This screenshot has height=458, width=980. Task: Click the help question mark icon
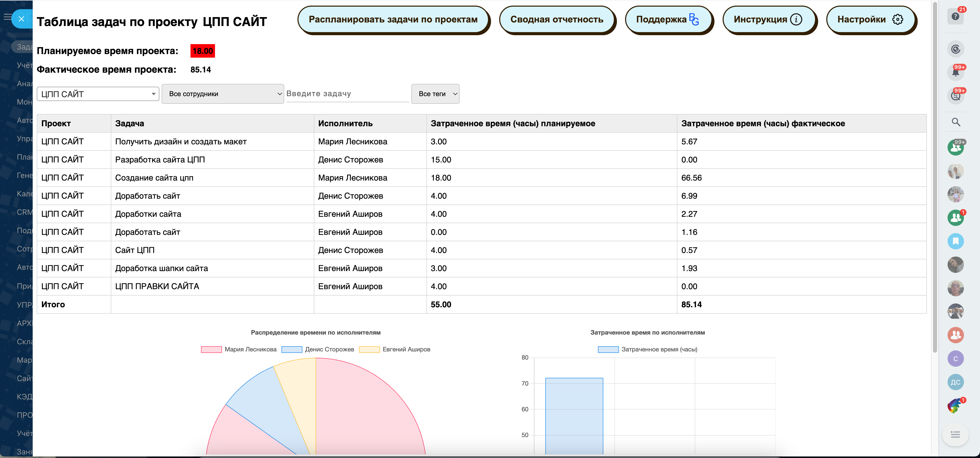955,16
